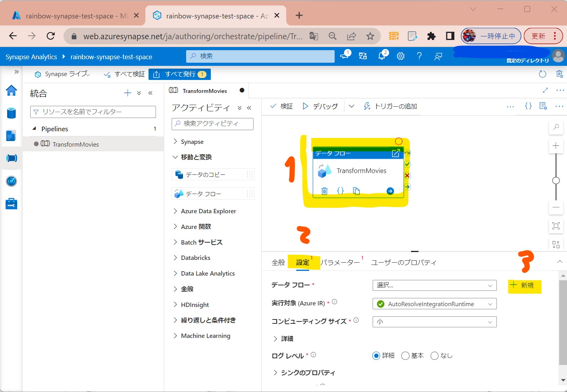The width and height of the screenshot is (567, 392).
Task: Add new integration resource with plus icon
Action: [x=127, y=93]
